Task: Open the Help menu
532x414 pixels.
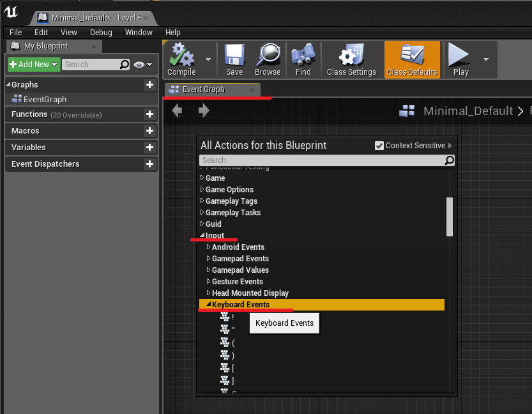Action: 172,32
